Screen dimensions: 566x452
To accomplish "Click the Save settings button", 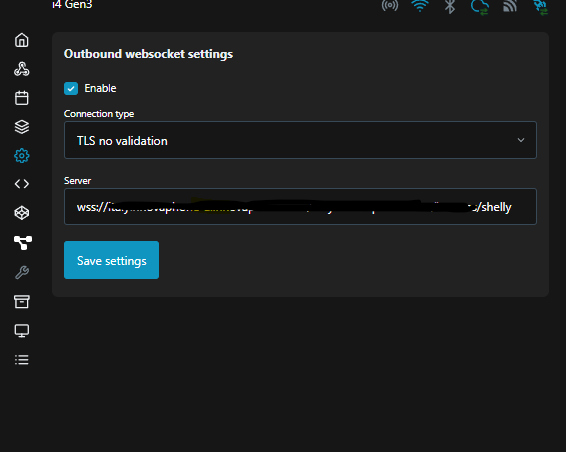I will click(x=111, y=260).
